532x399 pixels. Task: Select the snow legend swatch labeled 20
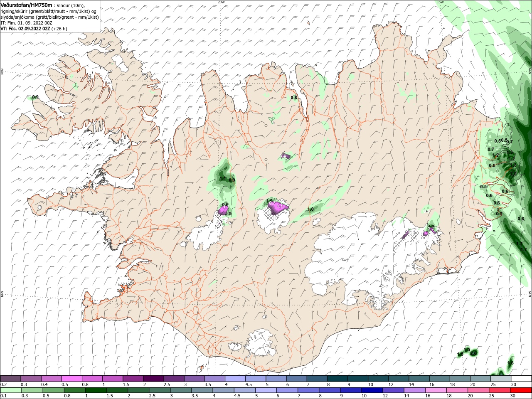tap(480, 378)
